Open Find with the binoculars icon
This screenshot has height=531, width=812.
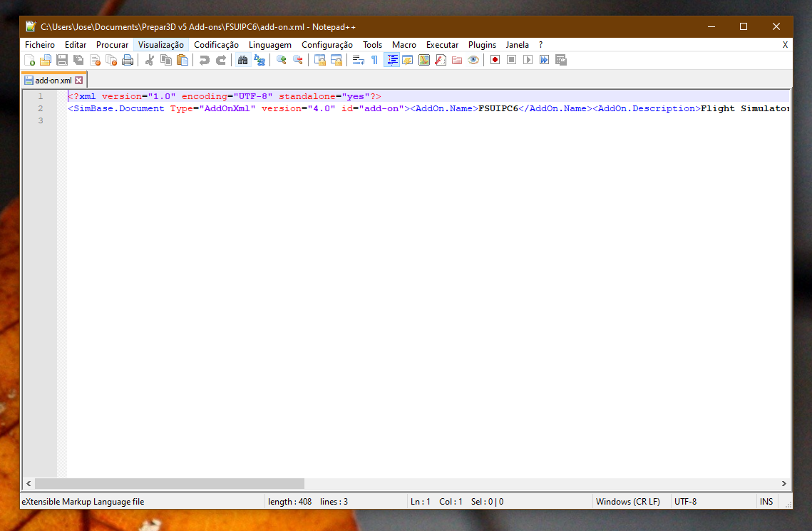pos(243,60)
